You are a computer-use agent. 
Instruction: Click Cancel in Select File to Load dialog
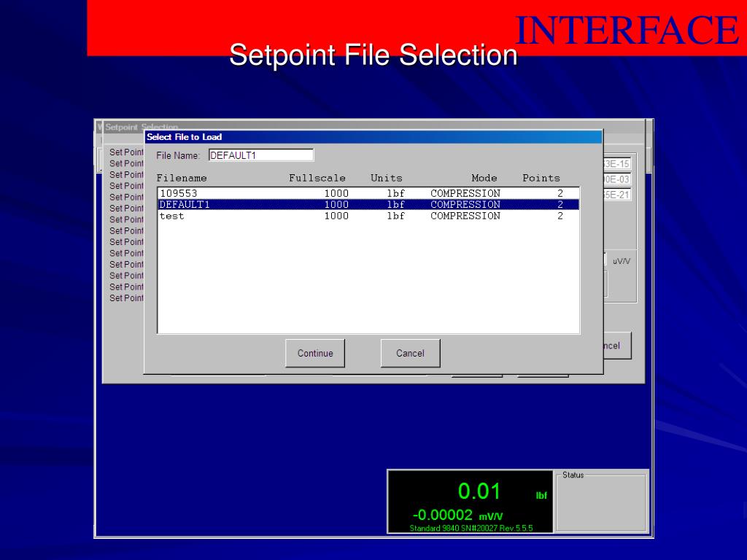pyautogui.click(x=410, y=354)
